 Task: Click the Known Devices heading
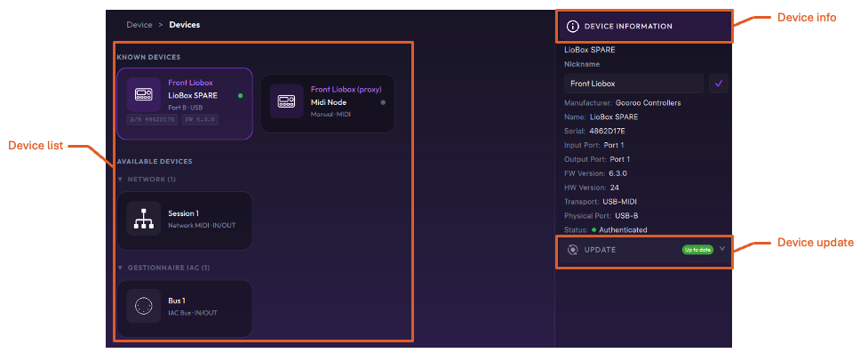[148, 57]
